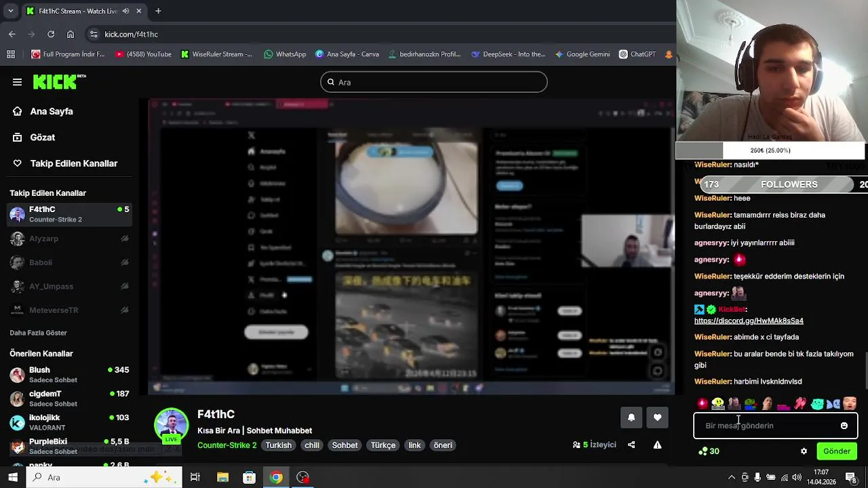Open Takip Edilen Kanallar menu item
Viewport: 868px width, 488px height.
(65, 163)
